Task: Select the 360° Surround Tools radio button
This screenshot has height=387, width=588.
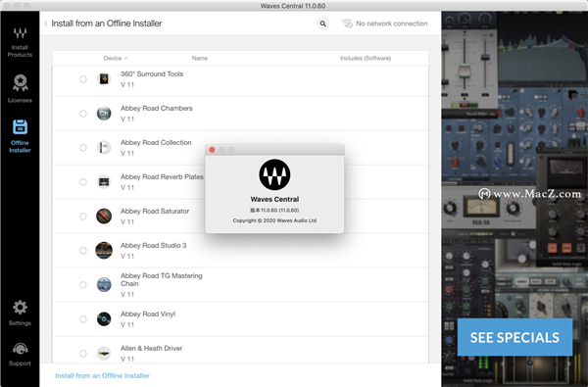Action: pyautogui.click(x=83, y=79)
